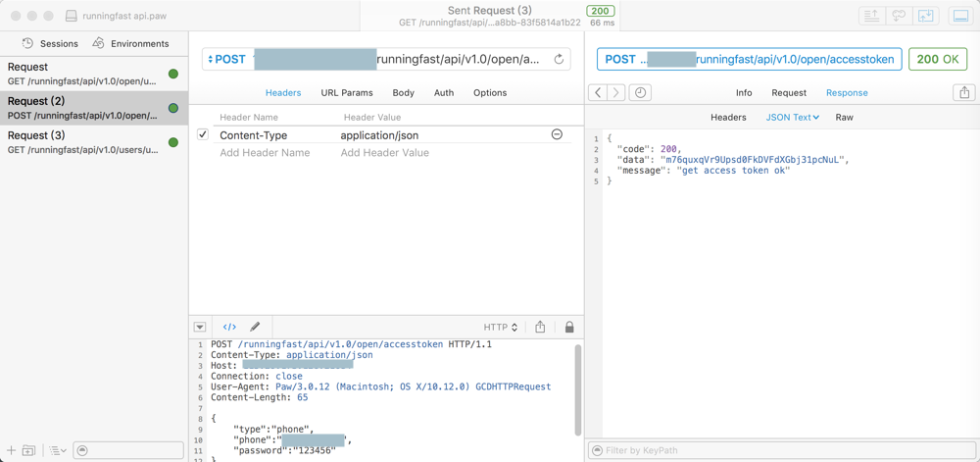Select Request (3) GET users item
This screenshot has height=462, width=980.
tap(94, 142)
